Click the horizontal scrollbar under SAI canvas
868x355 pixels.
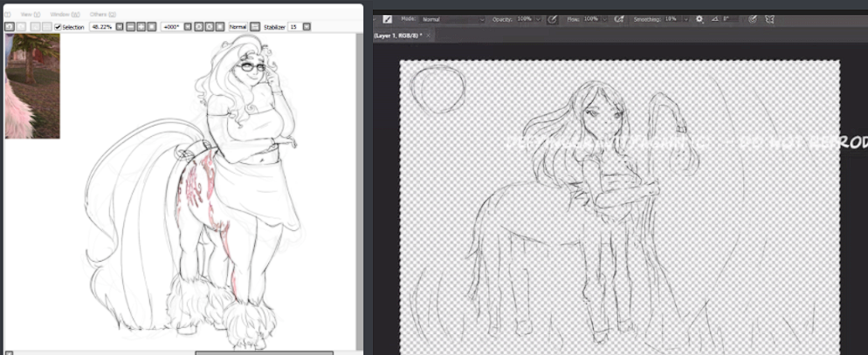pos(264,352)
